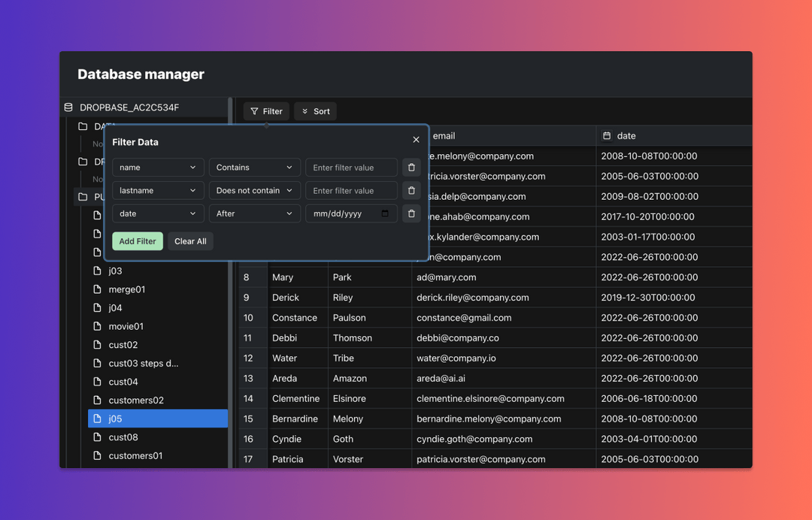The width and height of the screenshot is (812, 520).
Task: Click the Enter filter value field for name
Action: (351, 167)
